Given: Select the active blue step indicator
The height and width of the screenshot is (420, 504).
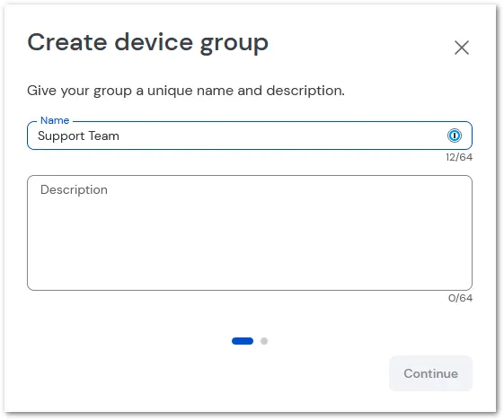Looking at the screenshot, I should coord(243,341).
